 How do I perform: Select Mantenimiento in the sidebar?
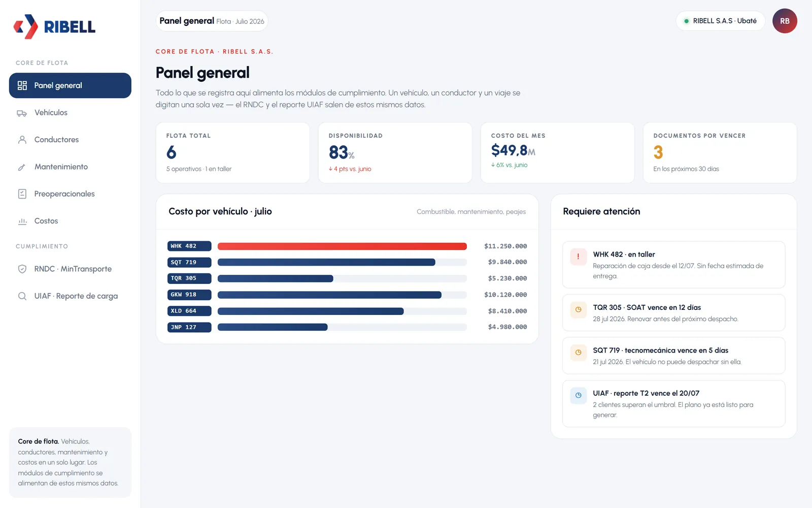[x=70, y=167]
